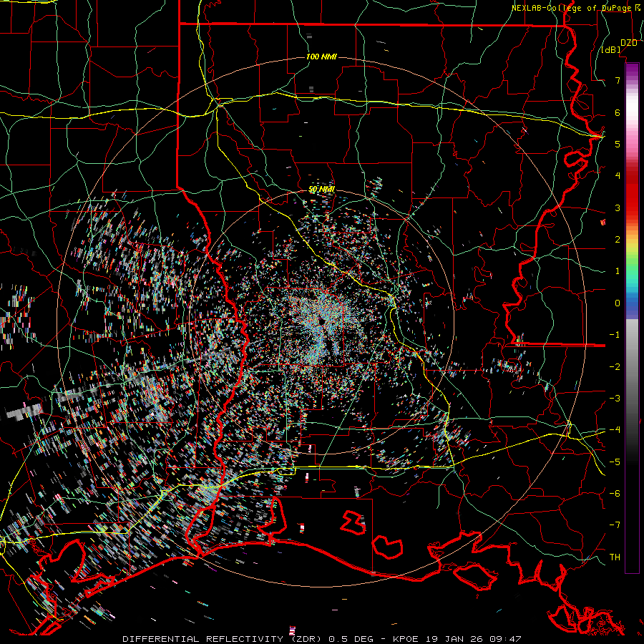The height and width of the screenshot is (644, 644).
Task: Click the '100 NMI' range ring label
Action: click(x=321, y=57)
